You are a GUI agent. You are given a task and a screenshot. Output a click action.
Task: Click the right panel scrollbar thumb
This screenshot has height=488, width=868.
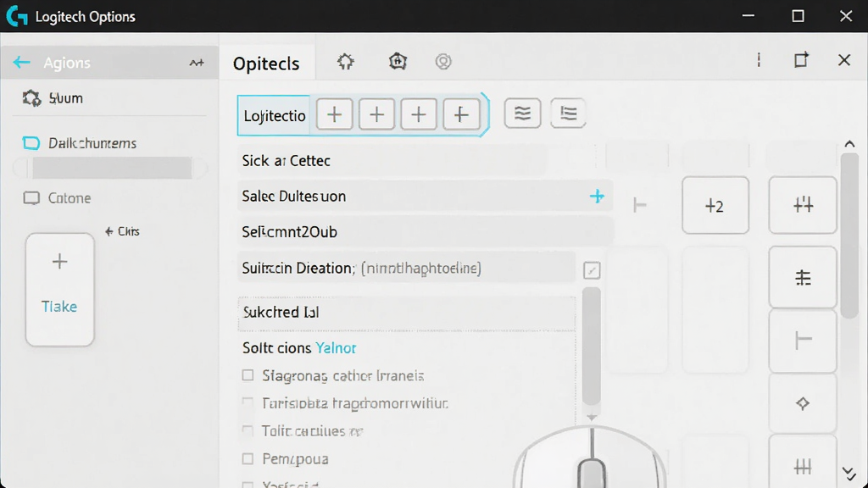click(849, 236)
